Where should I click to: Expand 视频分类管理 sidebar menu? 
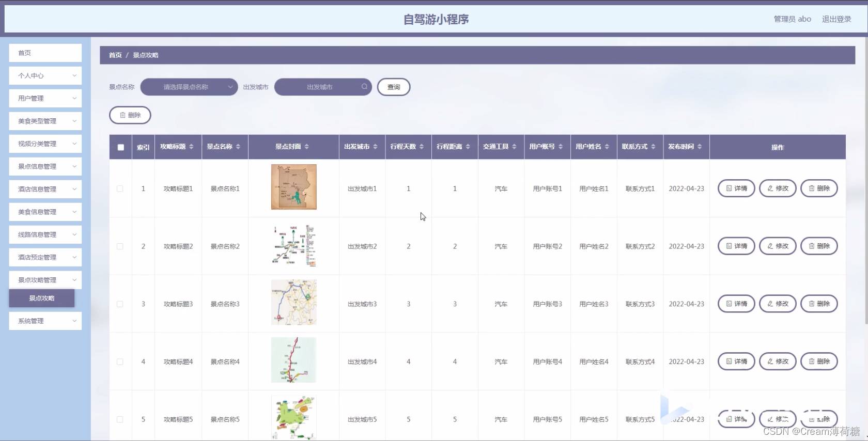point(45,144)
